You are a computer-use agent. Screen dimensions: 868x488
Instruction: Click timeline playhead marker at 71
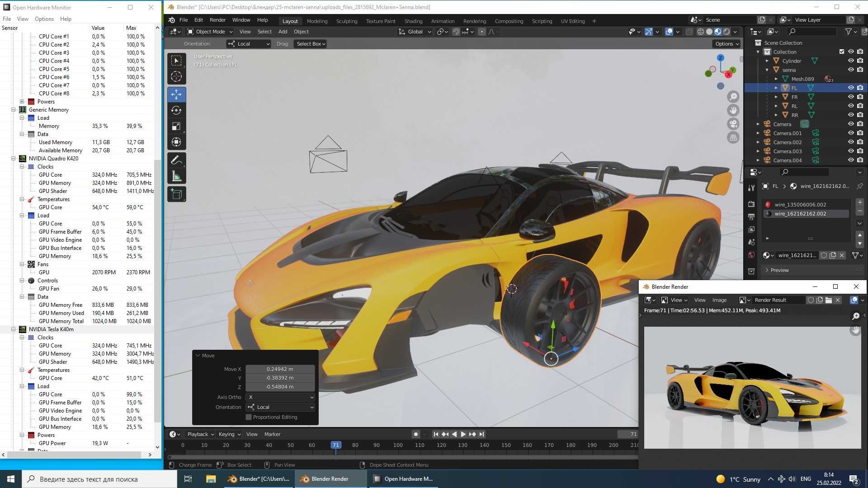335,445
